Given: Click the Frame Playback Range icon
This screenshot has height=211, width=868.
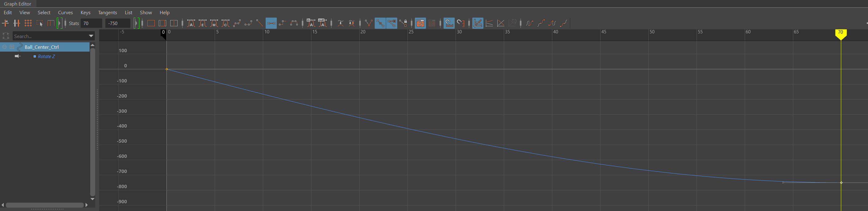Looking at the screenshot, I should coord(162,23).
